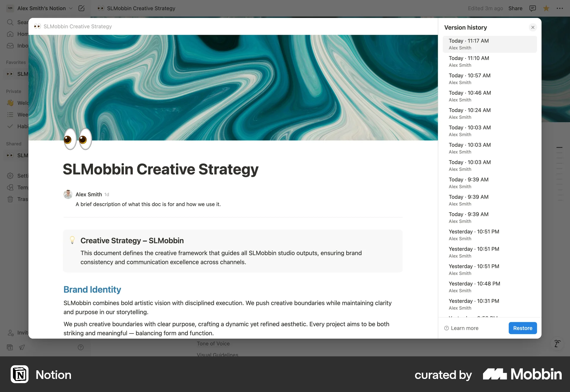
Task: Open Inbox from the sidebar
Action: click(10, 46)
